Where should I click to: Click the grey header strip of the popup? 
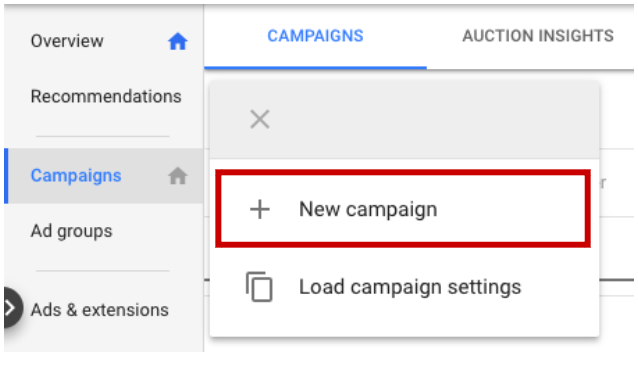click(x=404, y=120)
